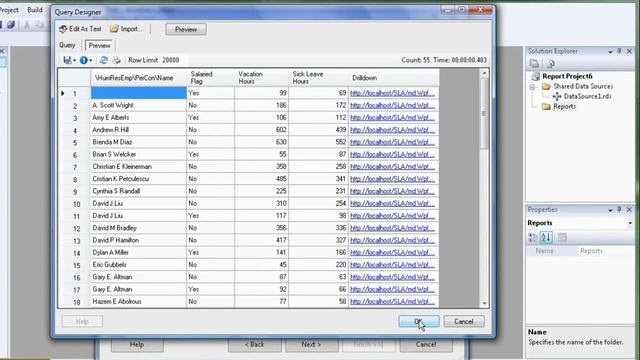Open the Solution Explorer window position dropdown
Screen dimensions: 640x360
tap(610, 51)
